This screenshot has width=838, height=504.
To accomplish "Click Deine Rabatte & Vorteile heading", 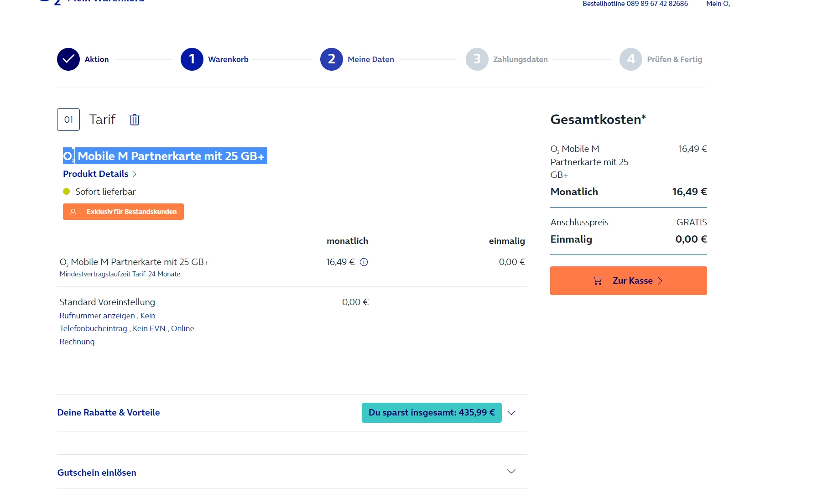I will 109,412.
